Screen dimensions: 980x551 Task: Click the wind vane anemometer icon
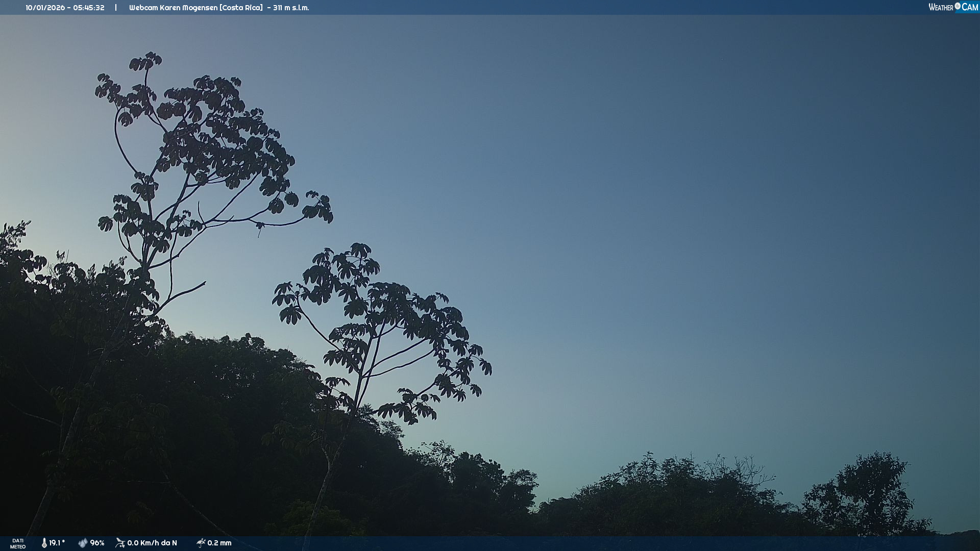[120, 543]
